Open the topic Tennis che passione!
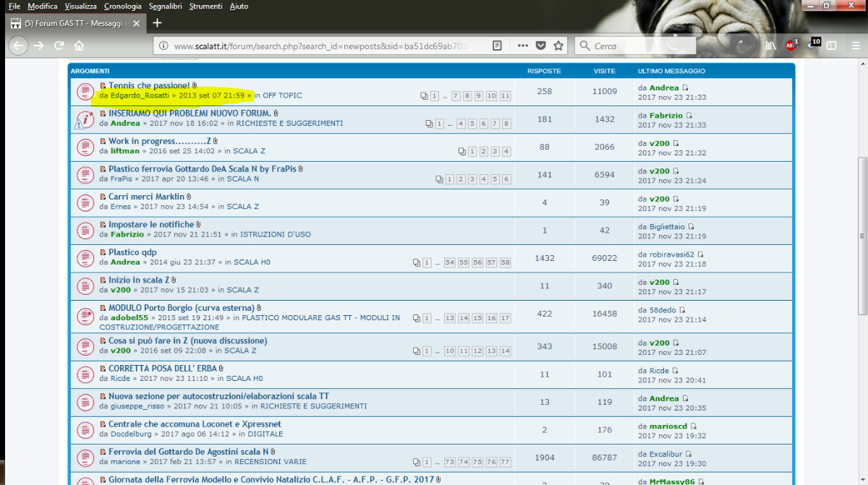 coord(150,85)
